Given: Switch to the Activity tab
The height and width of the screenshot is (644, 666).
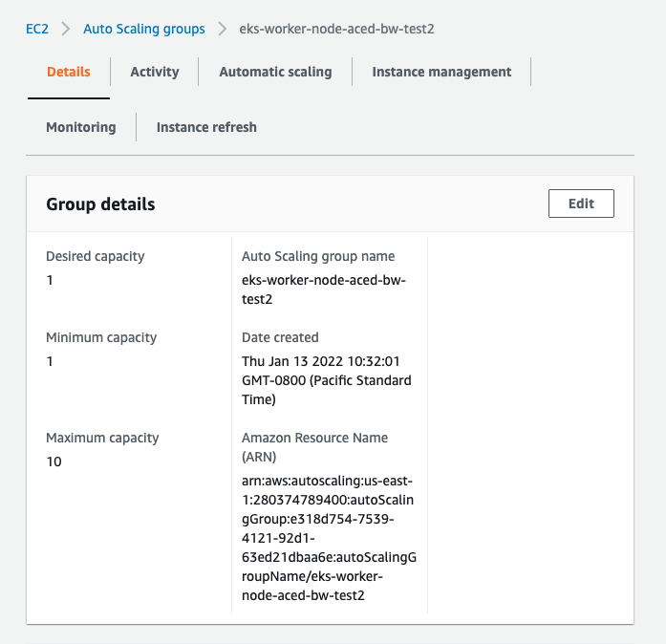Looking at the screenshot, I should coord(155,72).
